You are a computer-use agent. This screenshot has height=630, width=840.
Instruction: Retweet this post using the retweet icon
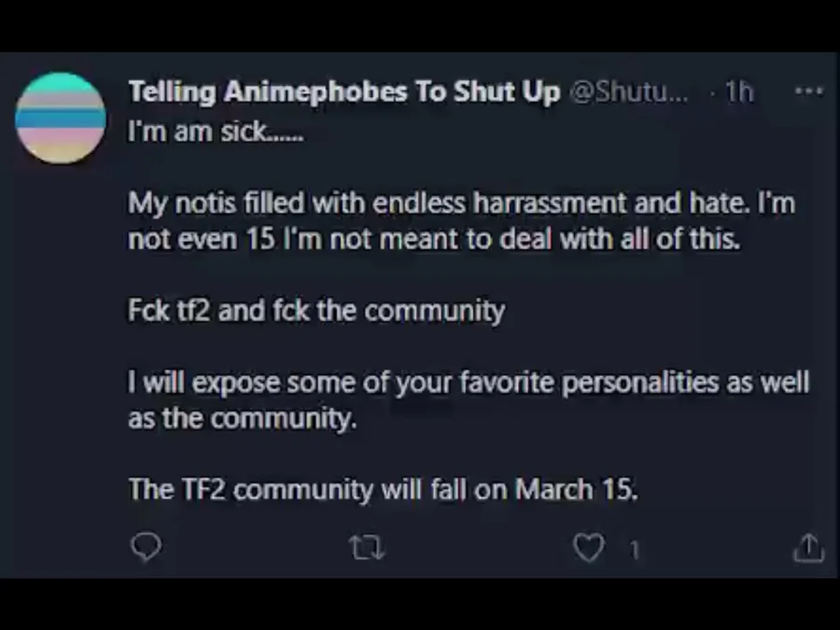click(366, 549)
